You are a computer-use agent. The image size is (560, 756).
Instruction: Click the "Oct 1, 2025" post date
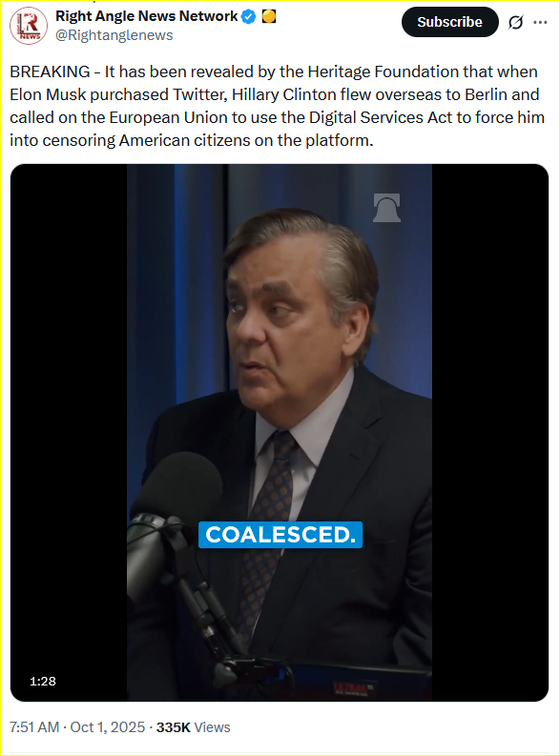[108, 727]
